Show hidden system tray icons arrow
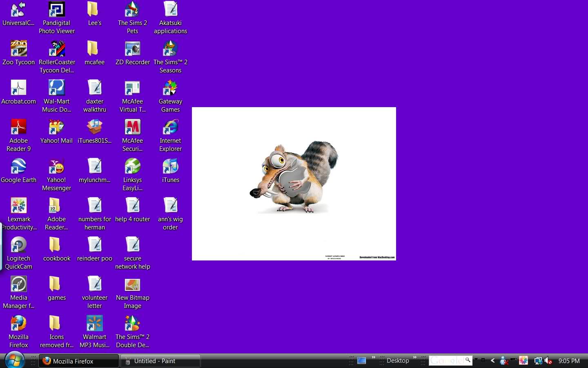The image size is (588, 368). coord(493,361)
